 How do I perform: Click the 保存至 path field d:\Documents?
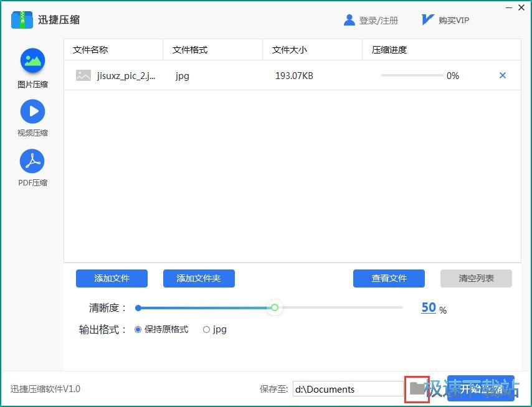tap(348, 389)
